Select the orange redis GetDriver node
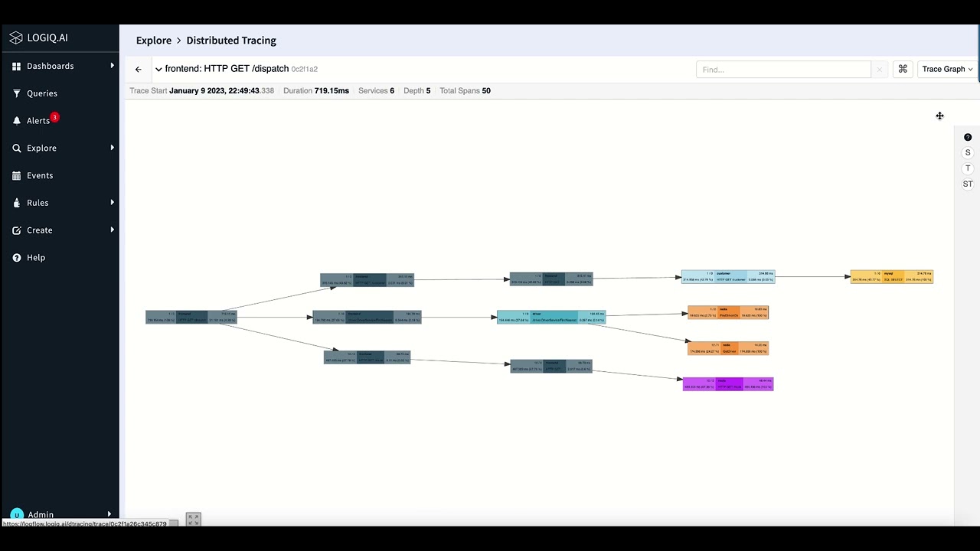This screenshot has width=980, height=551. (728, 348)
